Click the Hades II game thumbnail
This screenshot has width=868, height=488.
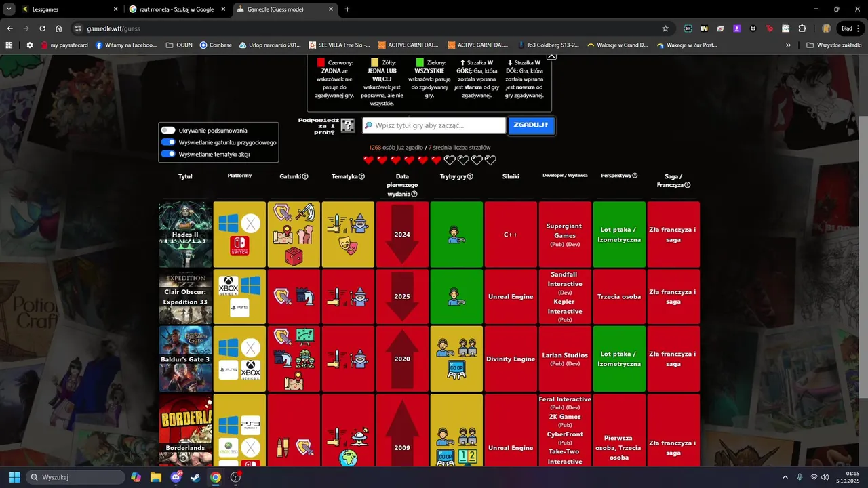tap(185, 235)
